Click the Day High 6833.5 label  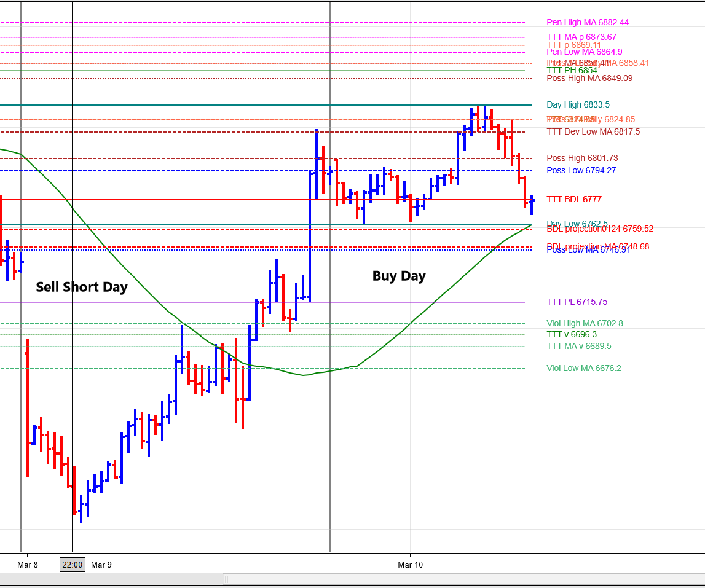pos(578,104)
